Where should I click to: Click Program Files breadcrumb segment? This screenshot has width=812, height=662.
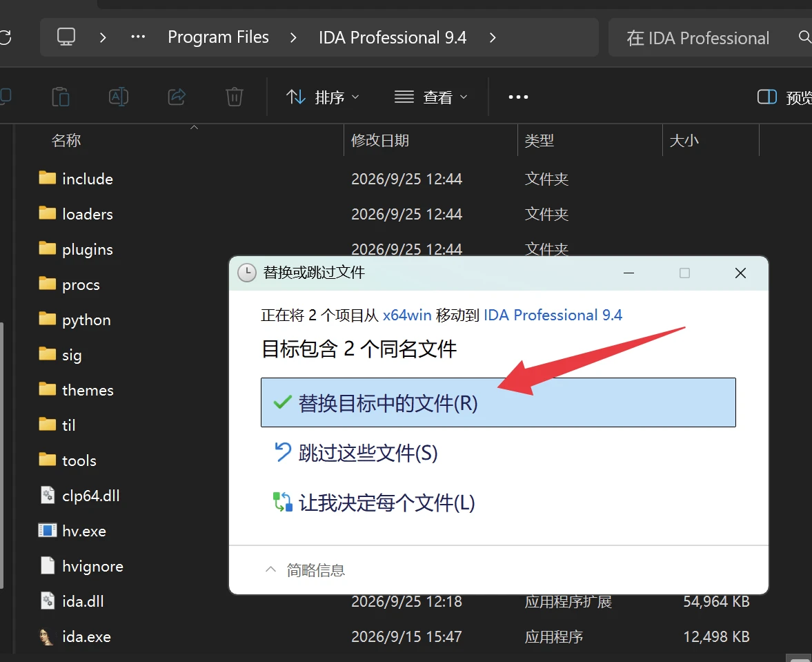(218, 37)
